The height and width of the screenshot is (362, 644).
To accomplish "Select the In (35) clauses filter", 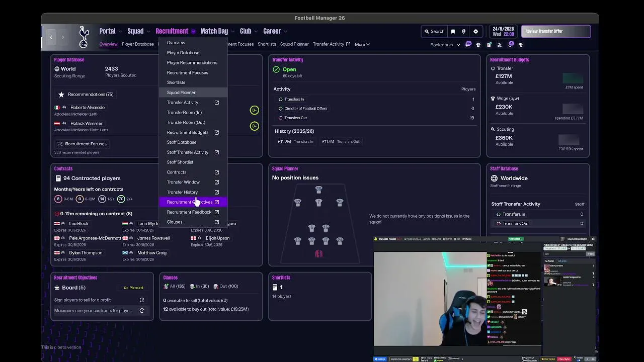I will click(x=199, y=286).
